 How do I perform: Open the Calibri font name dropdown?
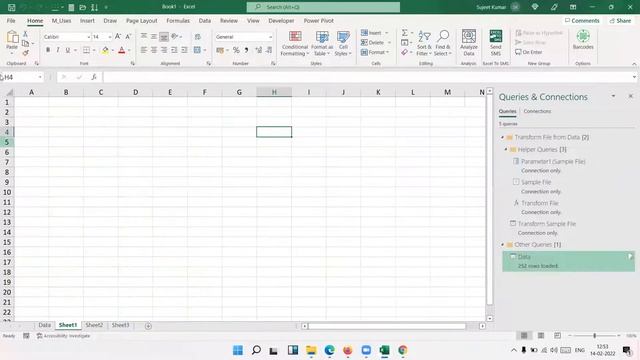88,37
